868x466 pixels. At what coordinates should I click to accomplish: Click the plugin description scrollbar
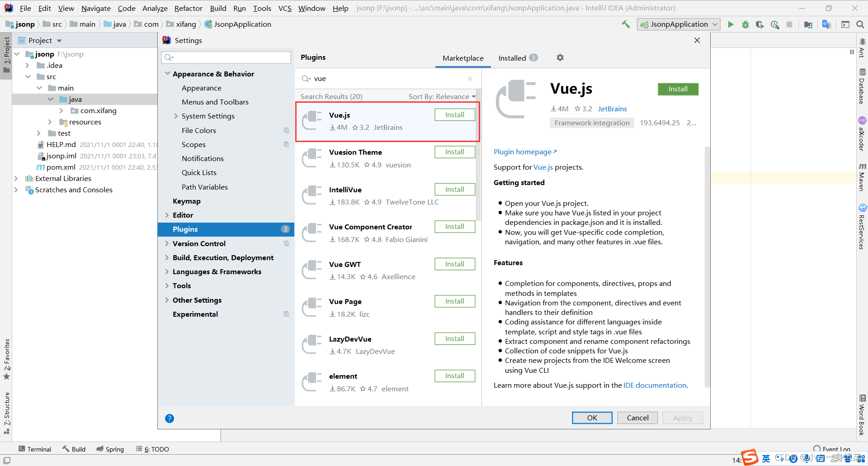point(707,267)
